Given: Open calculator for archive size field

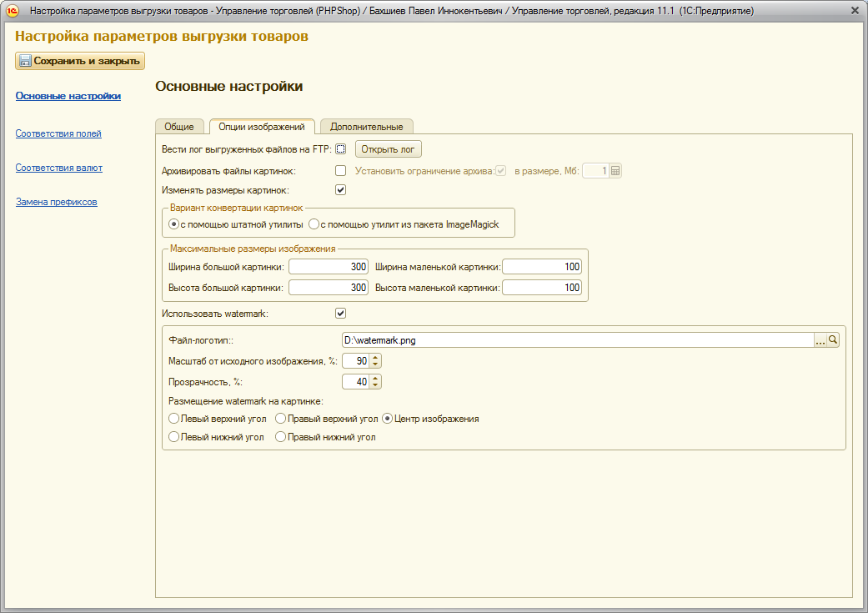Looking at the screenshot, I should point(615,171).
